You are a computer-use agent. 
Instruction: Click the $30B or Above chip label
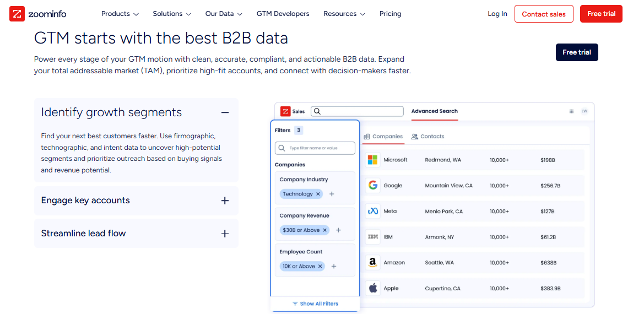click(x=301, y=230)
